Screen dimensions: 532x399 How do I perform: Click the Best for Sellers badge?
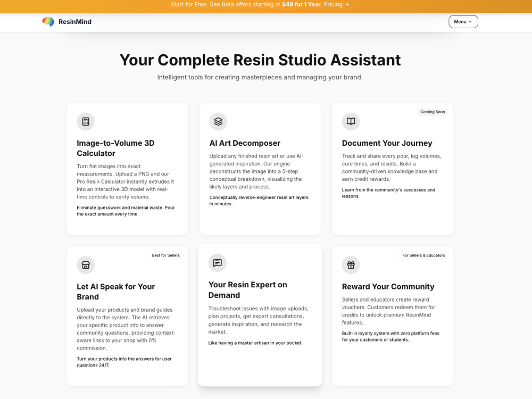tap(165, 255)
